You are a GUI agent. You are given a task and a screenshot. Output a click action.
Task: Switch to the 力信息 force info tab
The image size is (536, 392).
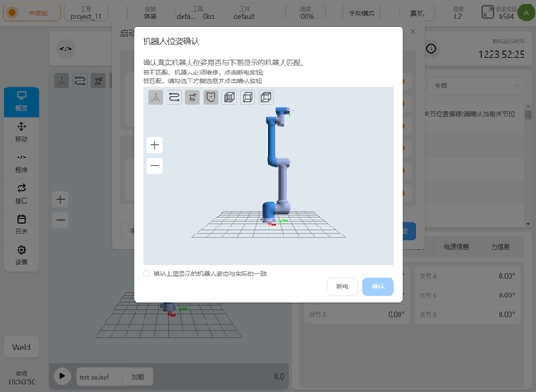coord(504,247)
